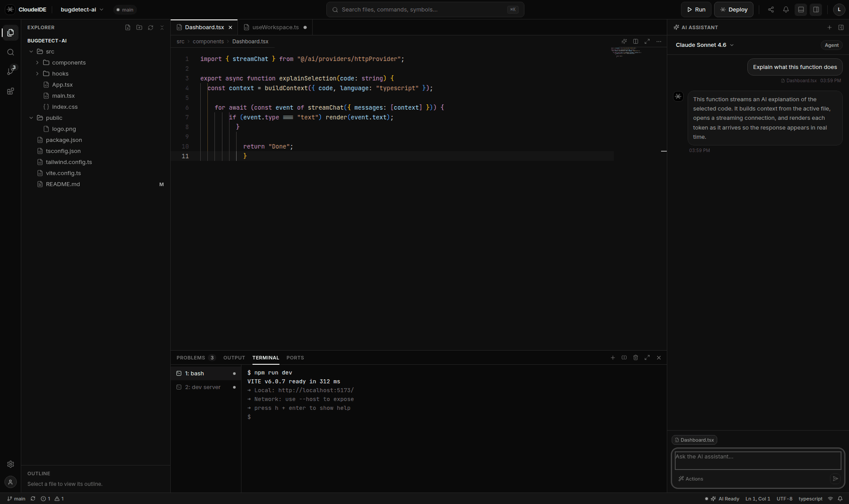The height and width of the screenshot is (504, 849).
Task: Open settings gear in activity bar
Action: click(x=11, y=464)
